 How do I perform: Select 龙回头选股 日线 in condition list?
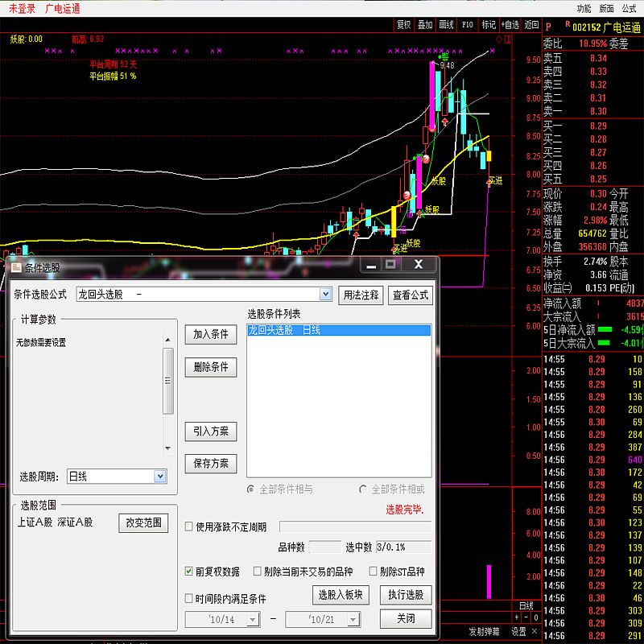pos(338,330)
